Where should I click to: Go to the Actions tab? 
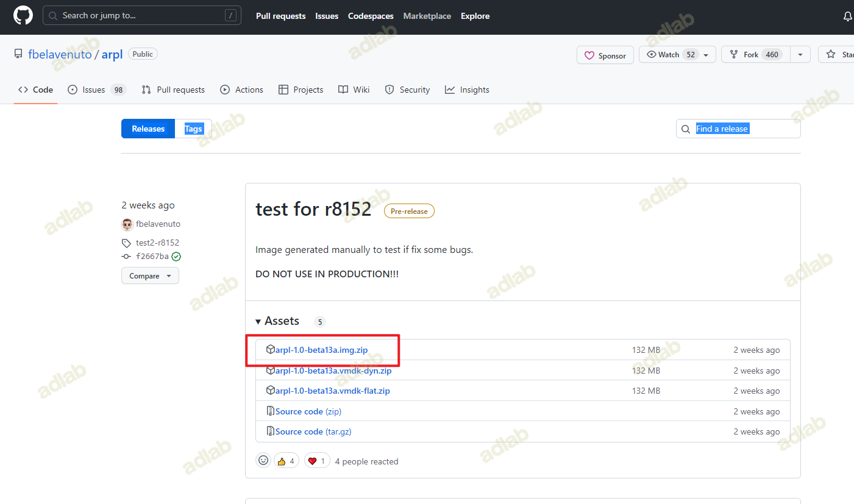[x=242, y=90]
